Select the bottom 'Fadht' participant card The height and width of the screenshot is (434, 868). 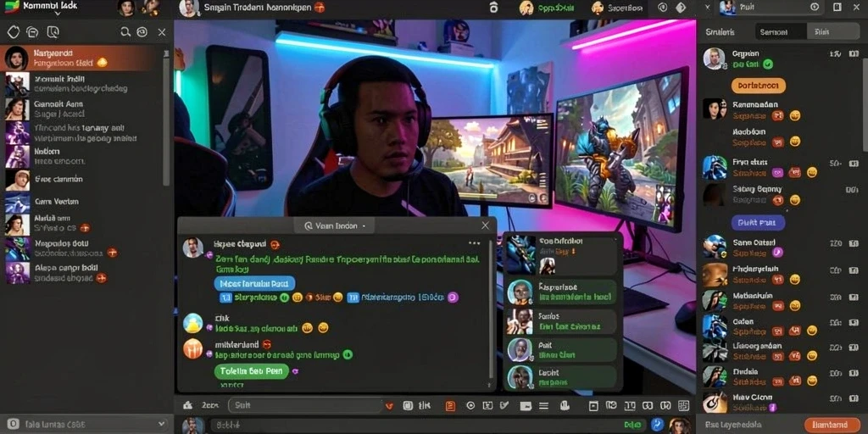pyautogui.click(x=562, y=377)
